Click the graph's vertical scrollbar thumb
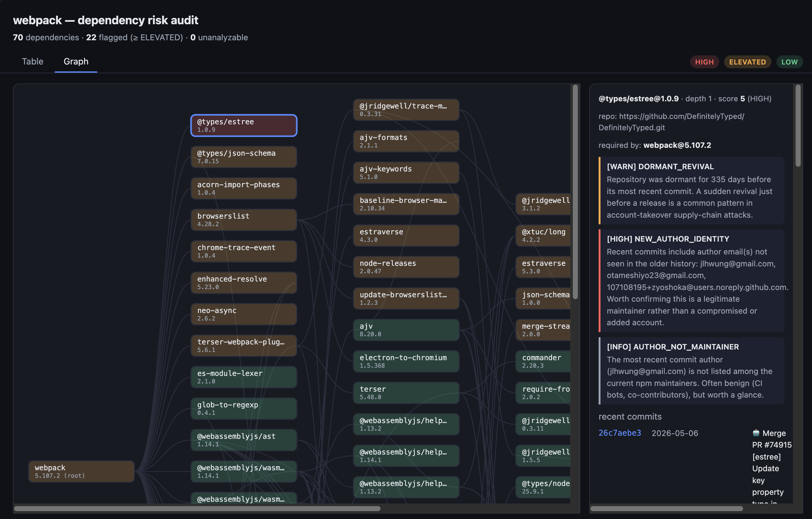 click(x=575, y=192)
